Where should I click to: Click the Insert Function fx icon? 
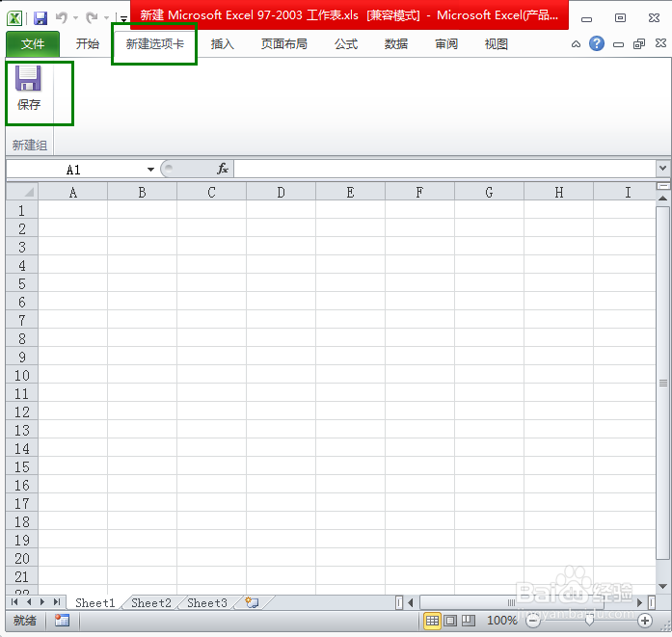[223, 169]
